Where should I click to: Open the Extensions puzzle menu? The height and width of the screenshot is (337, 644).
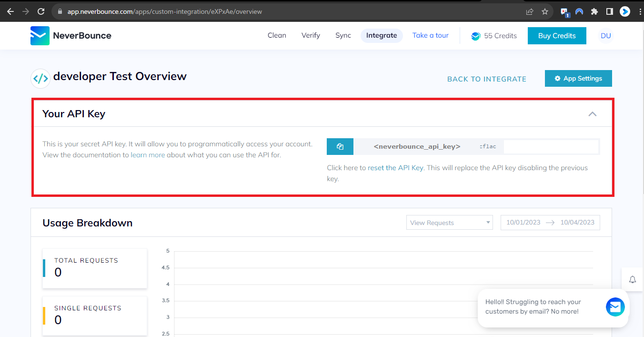[594, 11]
